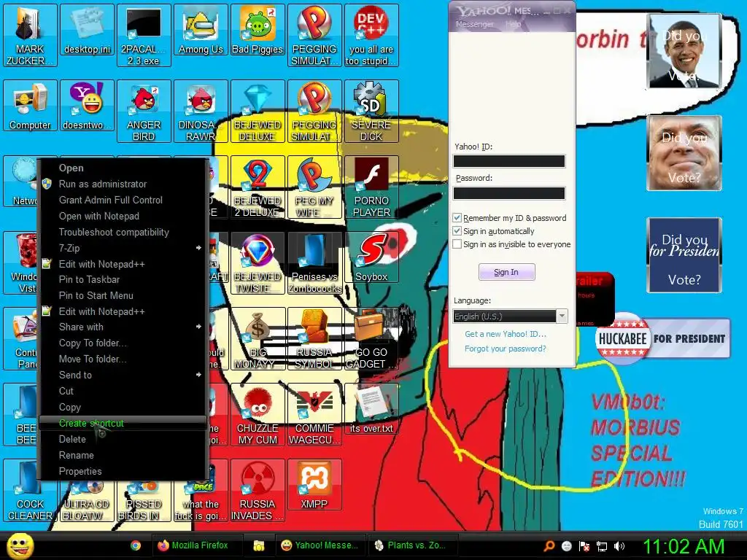Select the you all are too stupid icon

tap(371, 36)
